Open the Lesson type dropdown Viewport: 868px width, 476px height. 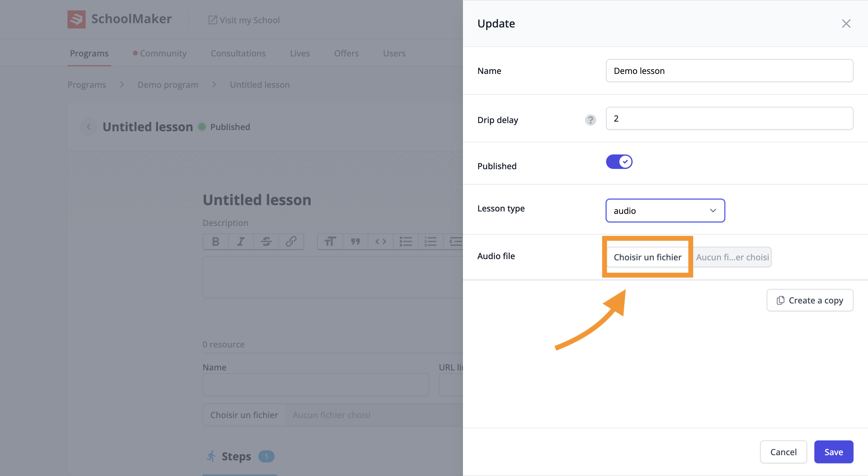pos(665,211)
